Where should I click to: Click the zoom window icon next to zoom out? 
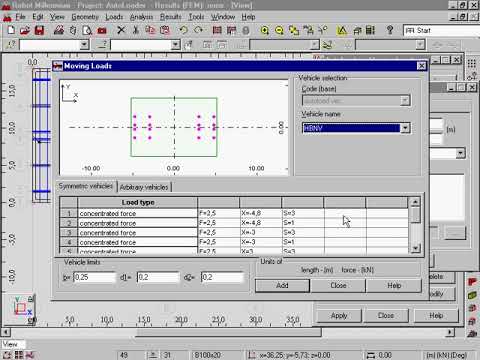point(294,30)
